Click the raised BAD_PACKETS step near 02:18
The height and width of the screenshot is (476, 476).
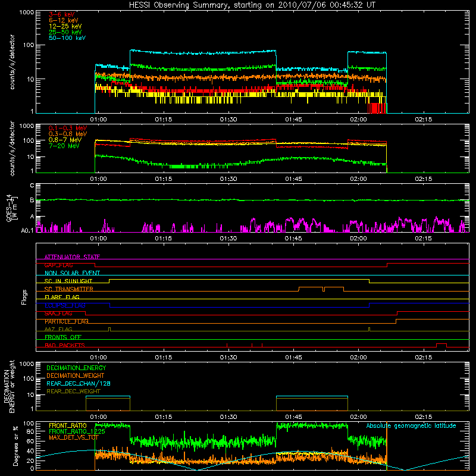[441, 344]
